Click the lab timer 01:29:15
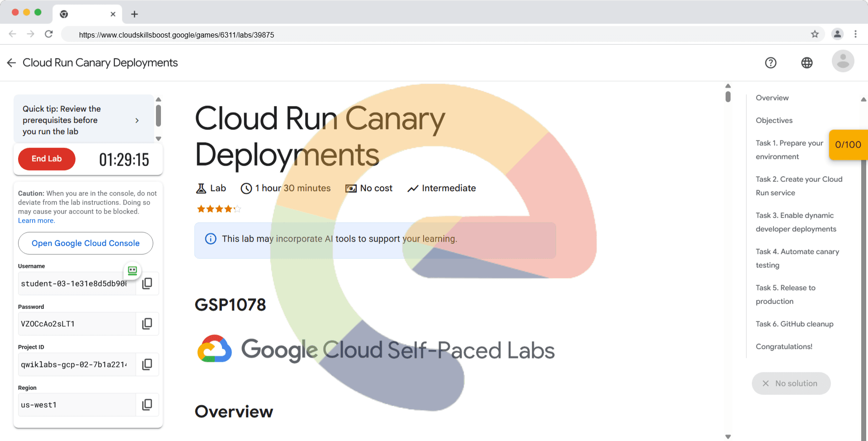 pos(124,160)
